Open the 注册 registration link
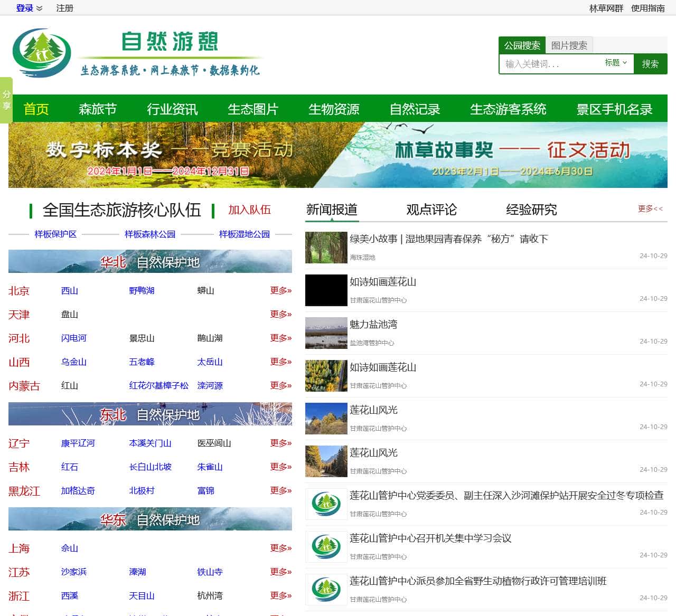676x616 pixels. tap(65, 8)
